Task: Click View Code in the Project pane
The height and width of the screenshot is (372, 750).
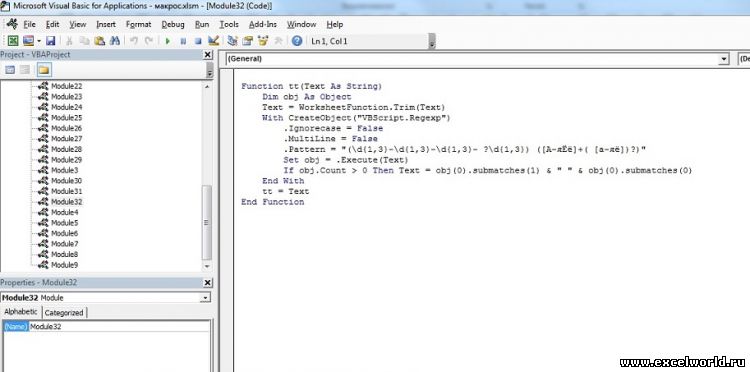Action: point(10,70)
